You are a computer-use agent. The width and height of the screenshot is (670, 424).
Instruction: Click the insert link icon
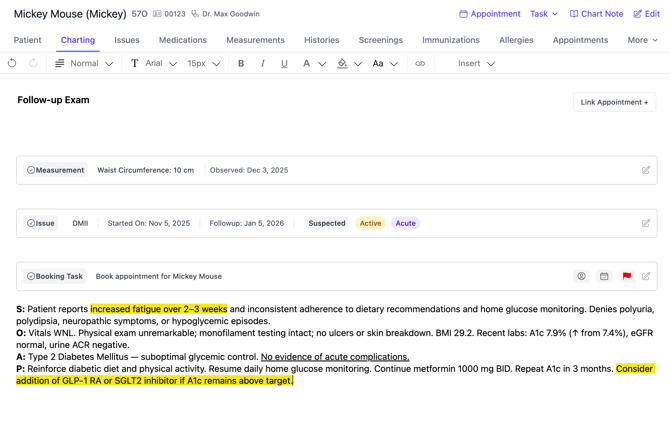point(420,63)
